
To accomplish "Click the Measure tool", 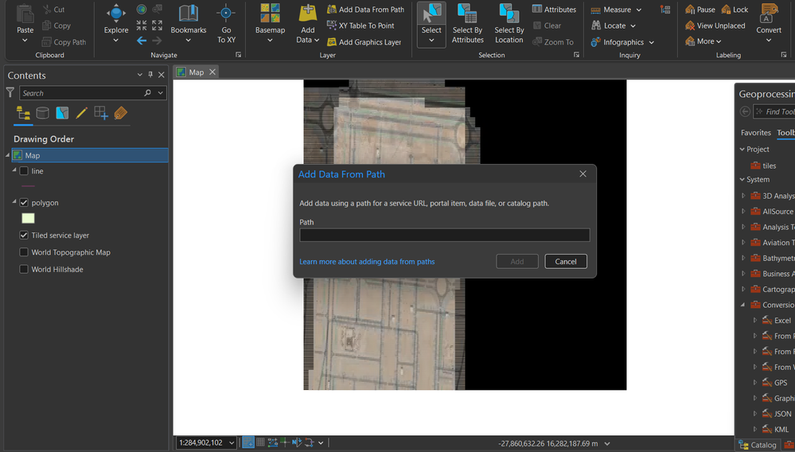I will [x=611, y=9].
